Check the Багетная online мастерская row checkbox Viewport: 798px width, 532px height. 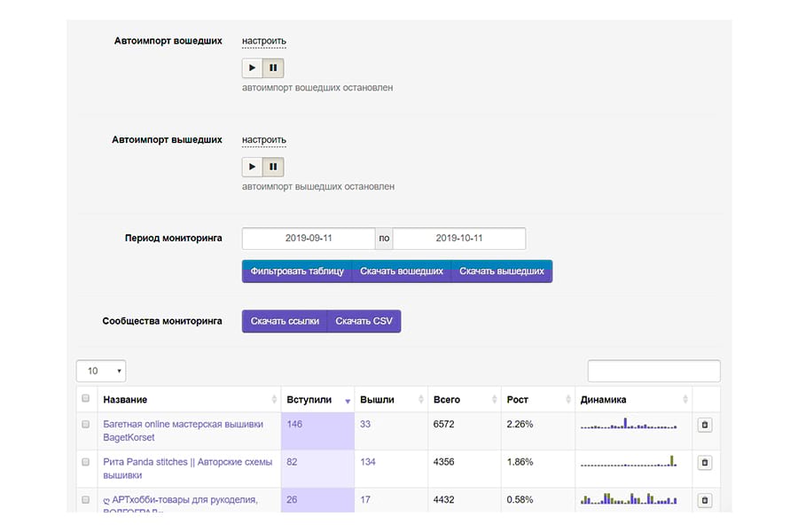(85, 425)
